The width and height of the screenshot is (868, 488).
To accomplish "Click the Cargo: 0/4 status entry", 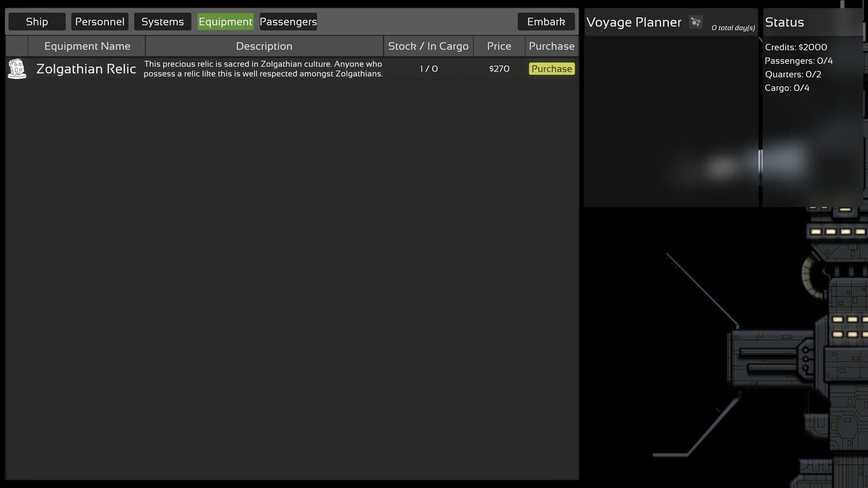I will 788,88.
